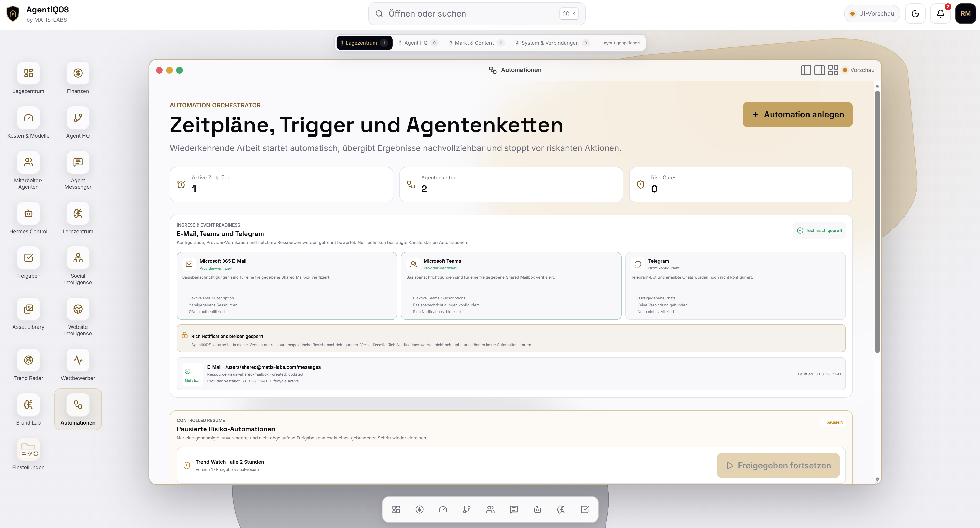
Task: Click the dock's dollar finance icon
Action: [x=420, y=509]
